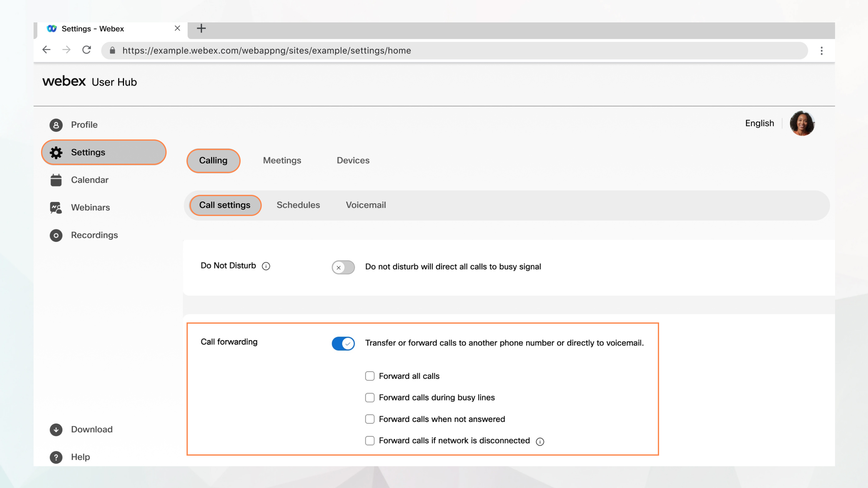Check the Forward all calls checkbox
The width and height of the screenshot is (868, 488).
tap(370, 375)
